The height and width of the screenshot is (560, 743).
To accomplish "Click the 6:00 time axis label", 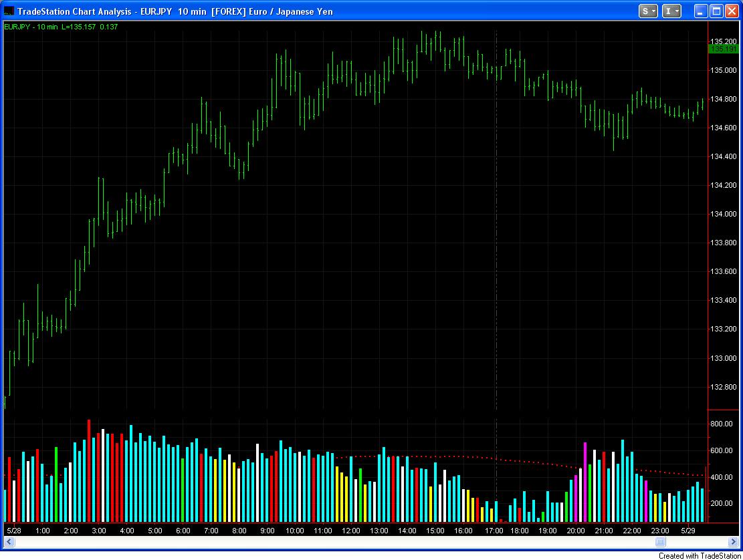I will tap(183, 531).
